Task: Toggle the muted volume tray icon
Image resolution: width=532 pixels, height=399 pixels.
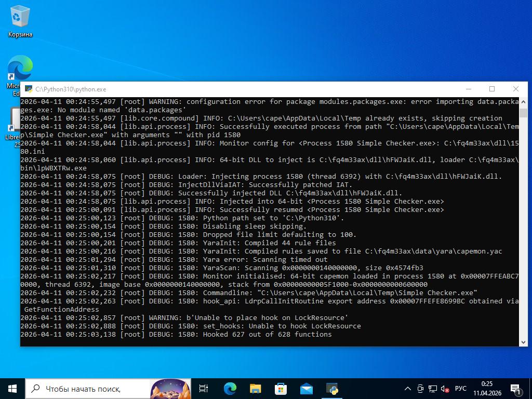Action: point(445,389)
